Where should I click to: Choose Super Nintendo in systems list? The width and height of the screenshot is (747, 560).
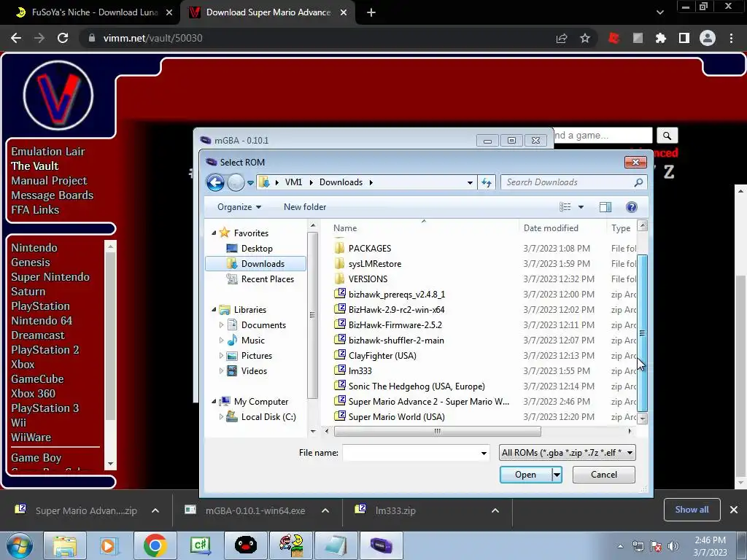[x=50, y=277]
